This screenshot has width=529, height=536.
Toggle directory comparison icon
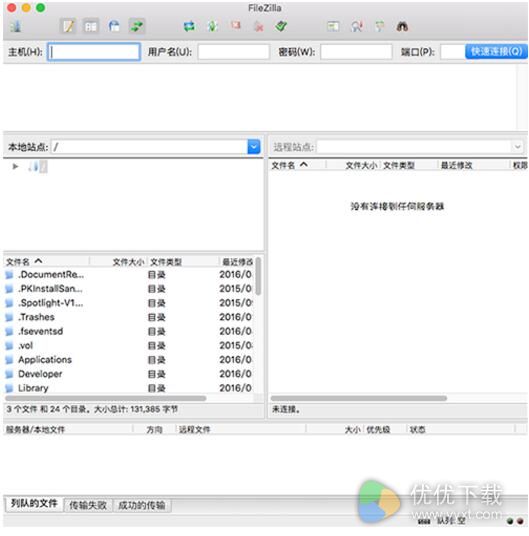pyautogui.click(x=357, y=26)
